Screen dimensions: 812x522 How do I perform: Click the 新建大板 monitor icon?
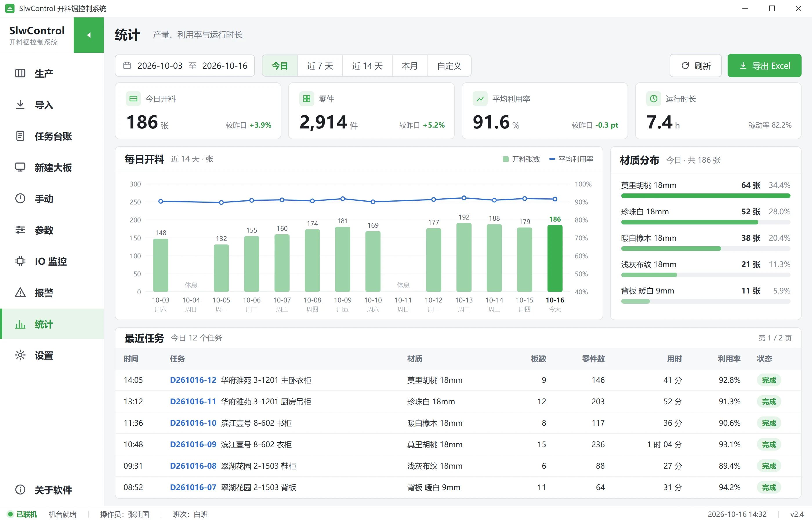pyautogui.click(x=20, y=167)
